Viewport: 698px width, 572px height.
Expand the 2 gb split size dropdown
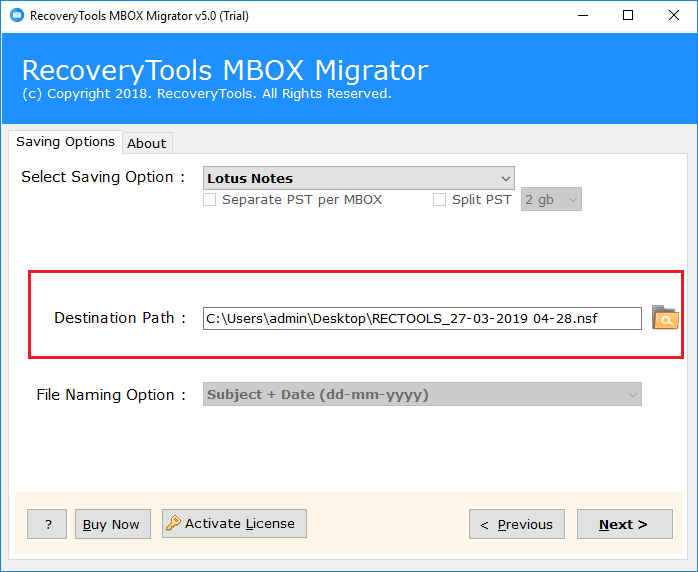click(551, 199)
